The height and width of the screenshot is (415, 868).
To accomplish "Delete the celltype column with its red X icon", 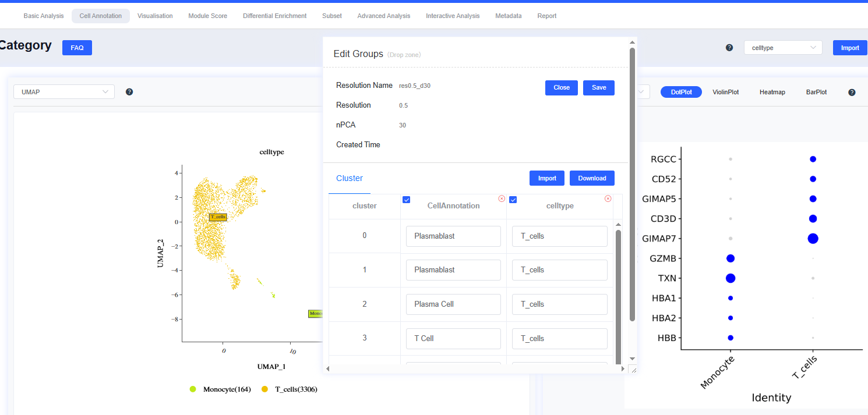I will tap(608, 199).
